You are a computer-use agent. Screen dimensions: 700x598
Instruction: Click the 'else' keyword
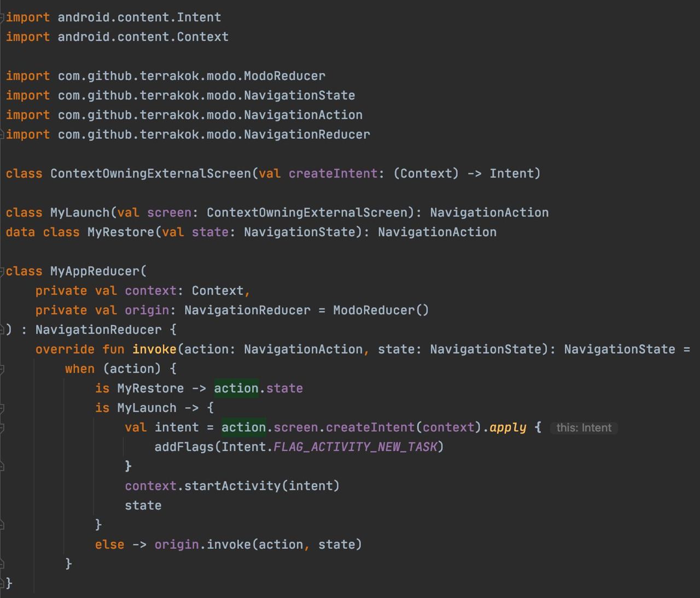(x=110, y=544)
